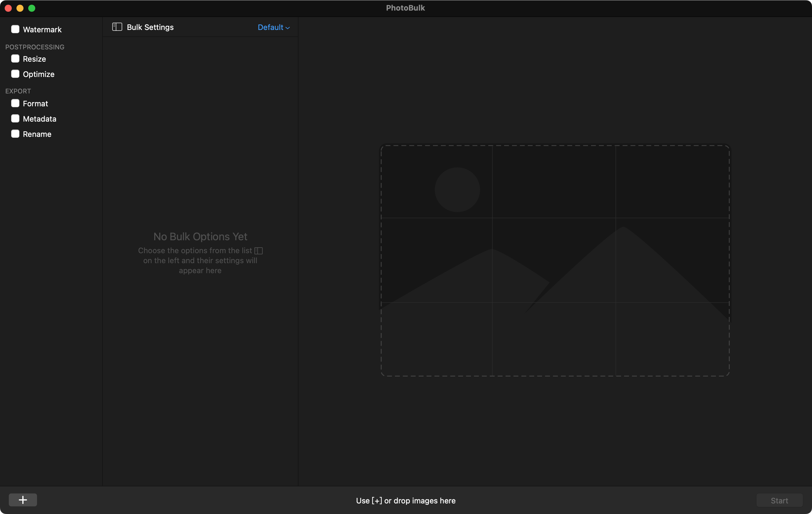
Task: Select the Watermark label in the sidebar
Action: (x=42, y=30)
